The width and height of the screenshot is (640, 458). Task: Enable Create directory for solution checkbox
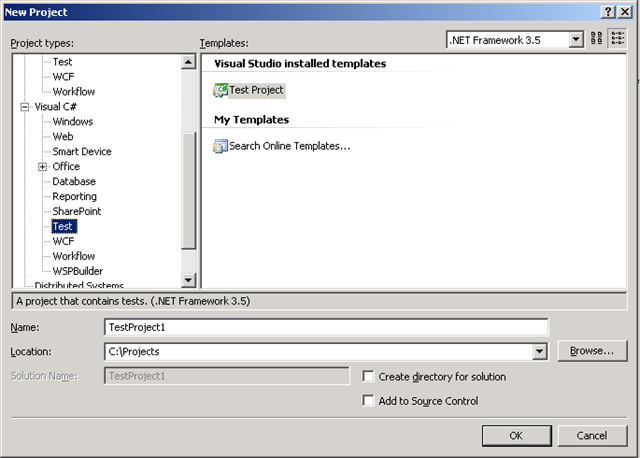368,376
